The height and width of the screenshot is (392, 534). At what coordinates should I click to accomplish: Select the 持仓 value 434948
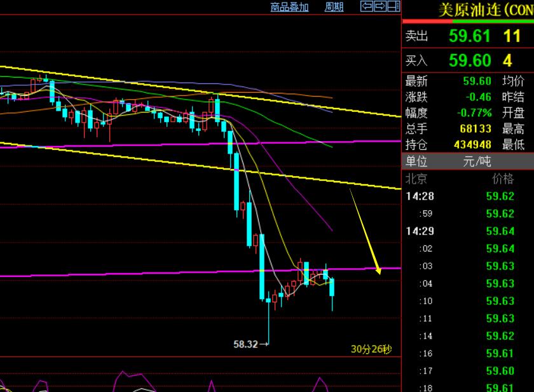(473, 145)
